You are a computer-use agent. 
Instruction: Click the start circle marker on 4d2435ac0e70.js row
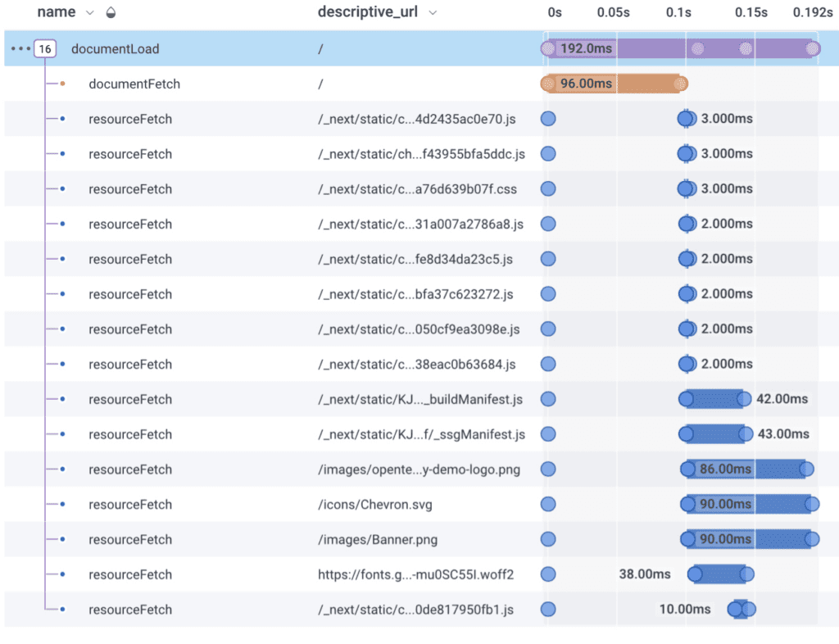click(x=548, y=119)
